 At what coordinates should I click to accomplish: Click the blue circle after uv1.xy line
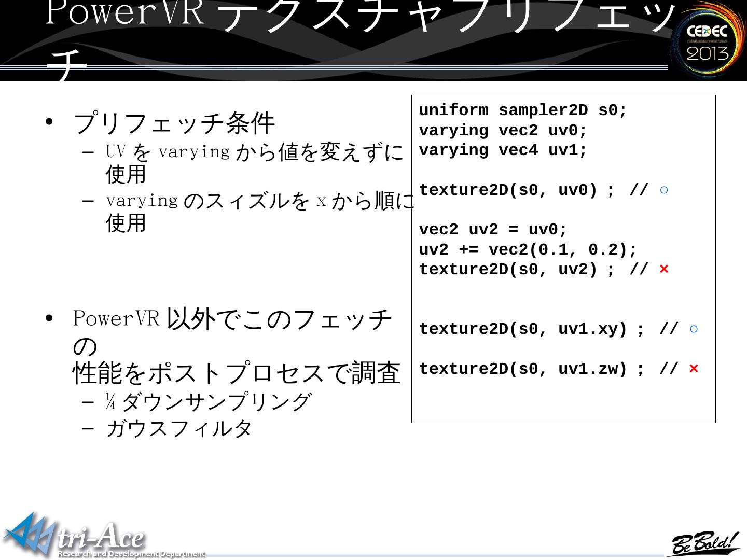[x=694, y=329]
